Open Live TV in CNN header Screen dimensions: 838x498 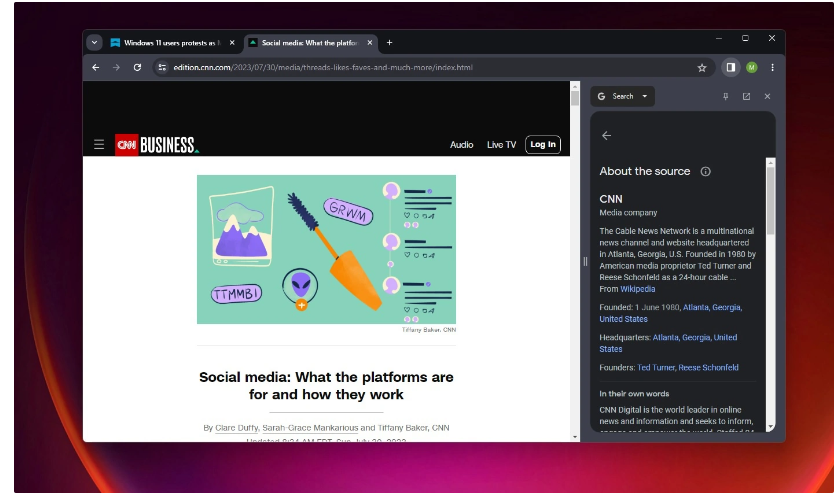click(x=502, y=145)
